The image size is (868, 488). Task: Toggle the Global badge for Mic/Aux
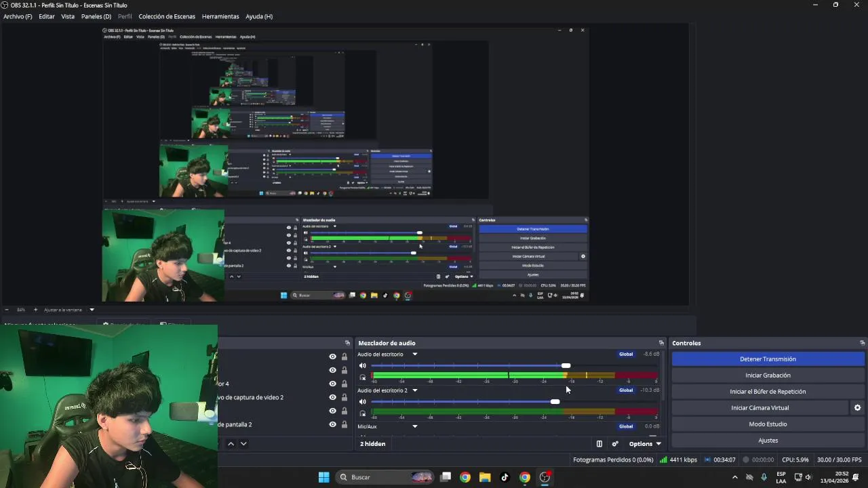click(626, 426)
